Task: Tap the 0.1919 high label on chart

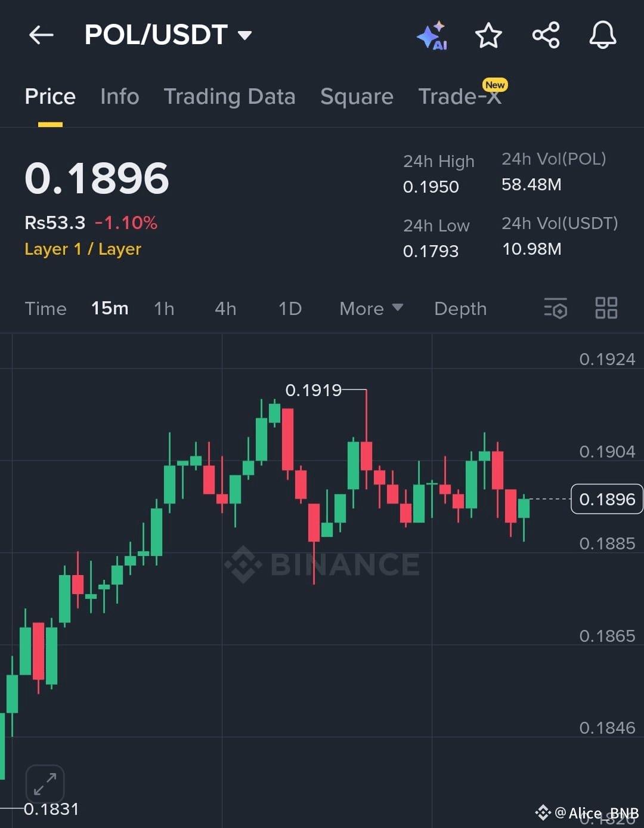Action: (x=314, y=390)
